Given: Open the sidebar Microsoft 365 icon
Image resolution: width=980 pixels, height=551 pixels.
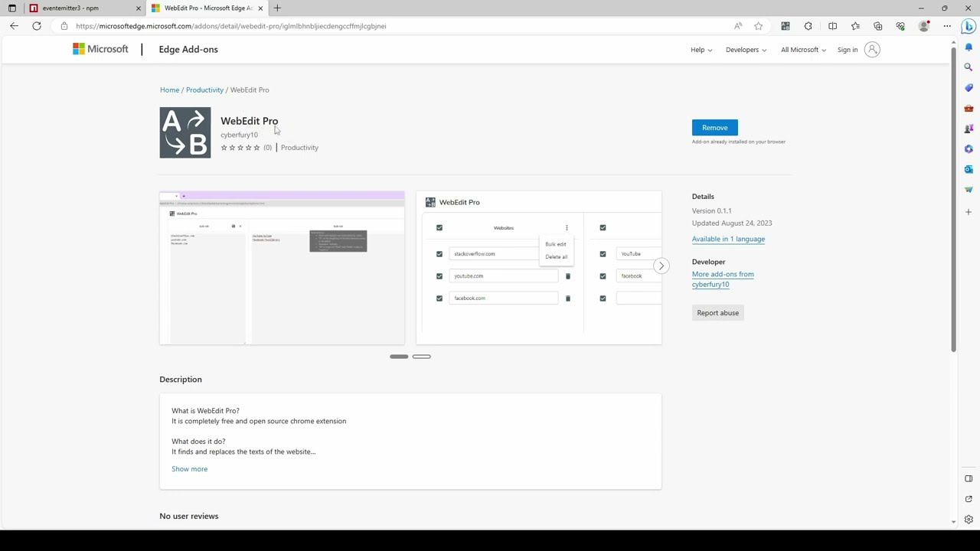Looking at the screenshot, I should pyautogui.click(x=969, y=149).
